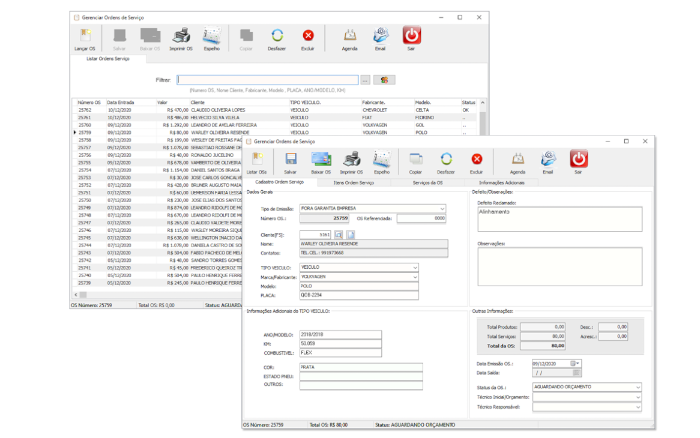
Task: Select Listar Ordens Serviço tab in back window
Action: click(108, 58)
